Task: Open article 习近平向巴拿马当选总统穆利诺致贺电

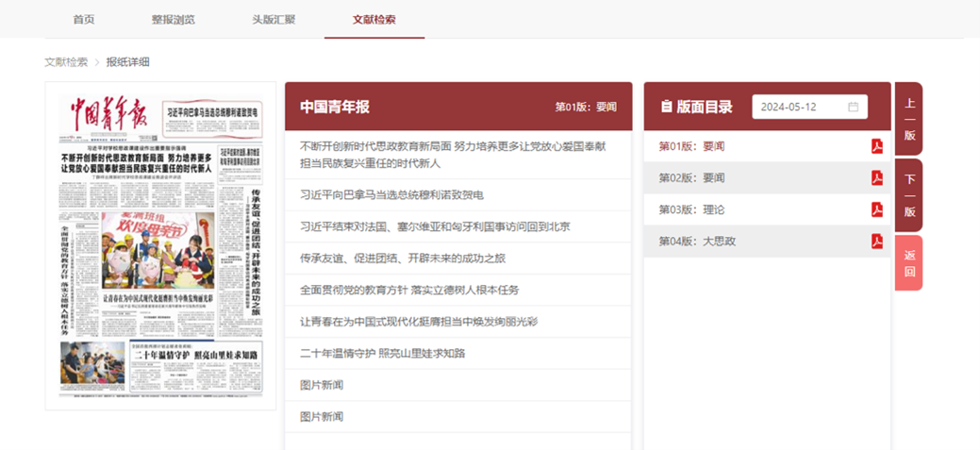Action: 458,195
